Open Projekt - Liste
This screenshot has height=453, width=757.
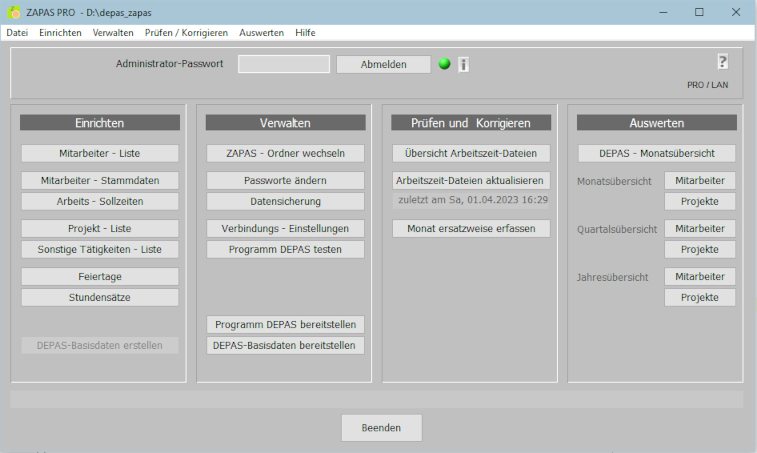click(x=100, y=228)
